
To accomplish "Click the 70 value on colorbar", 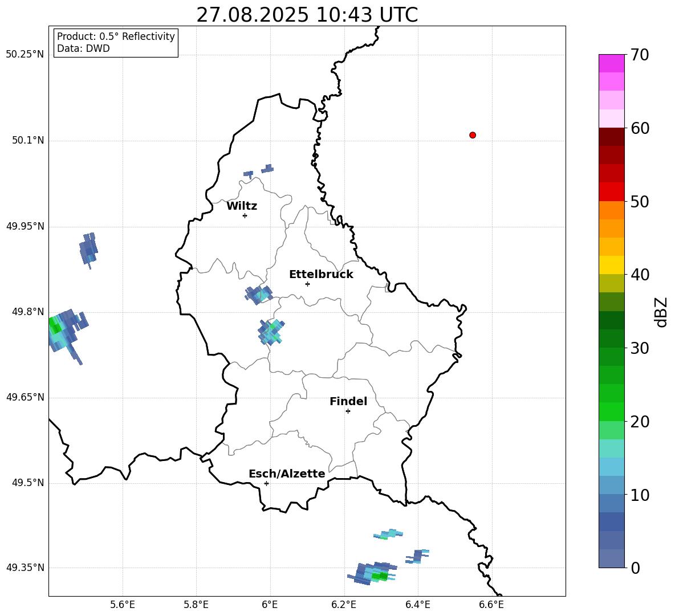I will [x=640, y=55].
